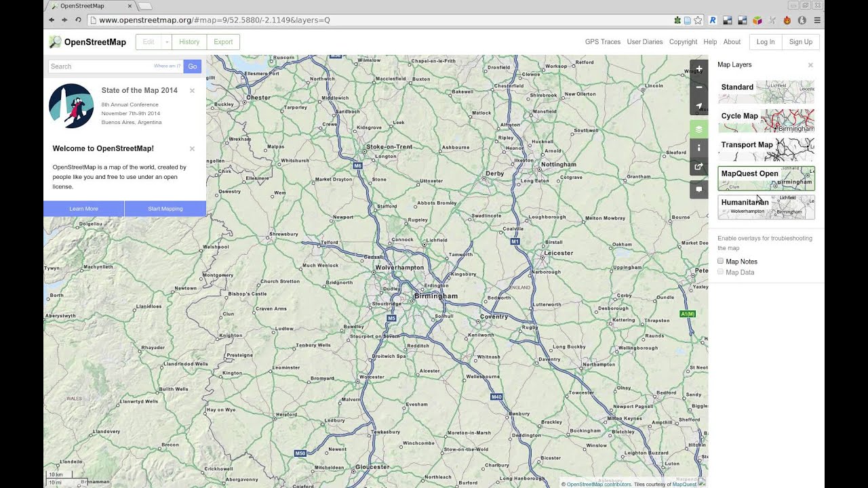This screenshot has height=488, width=868.
Task: Enable the Map Notes overlay
Action: [x=721, y=261]
